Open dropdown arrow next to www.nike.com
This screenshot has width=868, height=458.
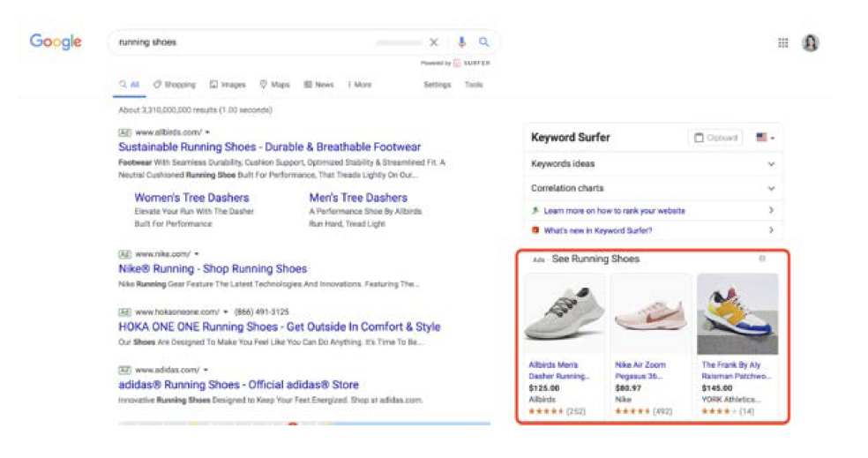197,254
